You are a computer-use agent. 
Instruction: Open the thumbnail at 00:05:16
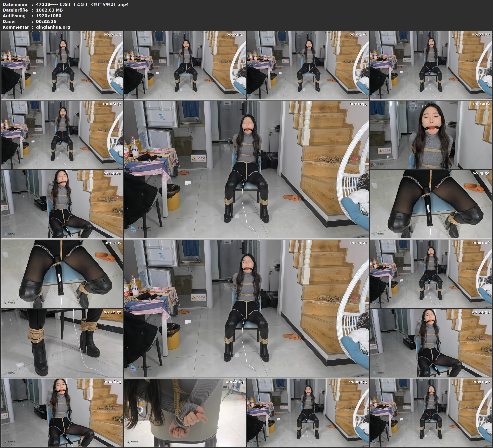308,65
